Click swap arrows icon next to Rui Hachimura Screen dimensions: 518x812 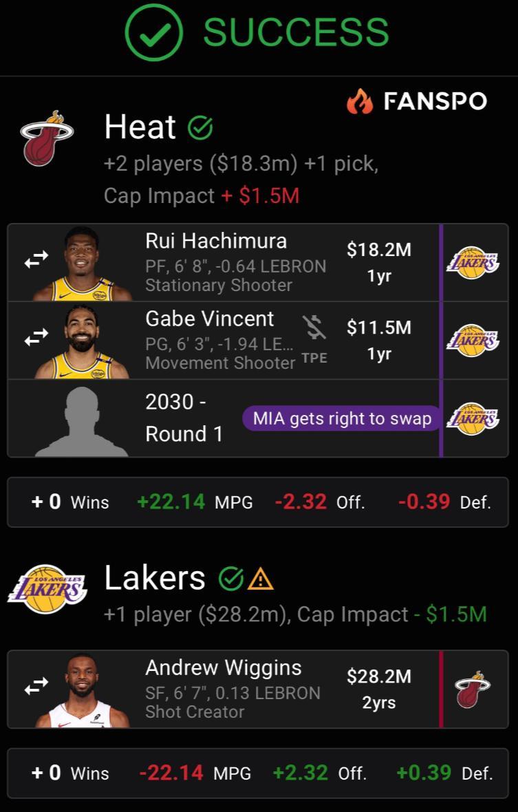click(36, 259)
